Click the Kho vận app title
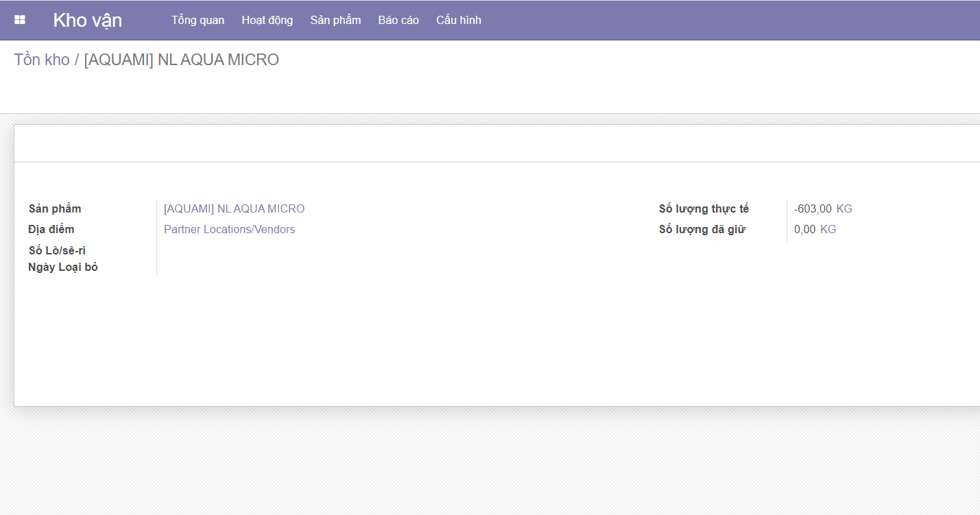 point(87,20)
